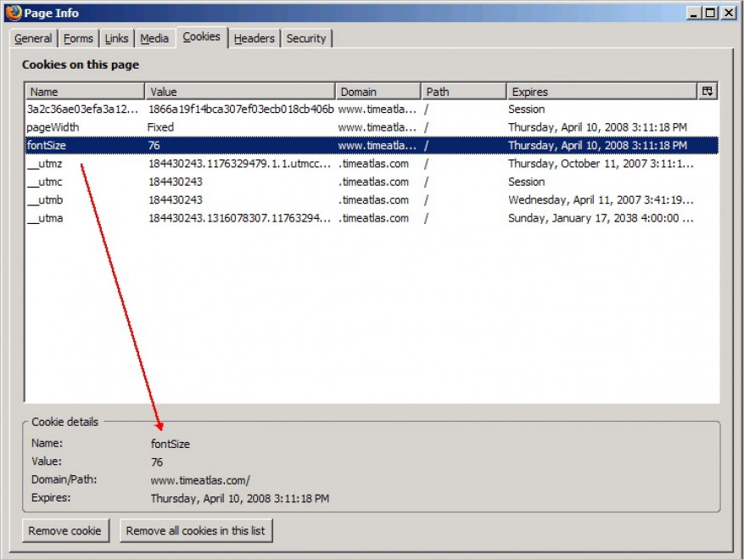744x560 pixels.
Task: Click the fontSize name in cookie details
Action: (171, 444)
